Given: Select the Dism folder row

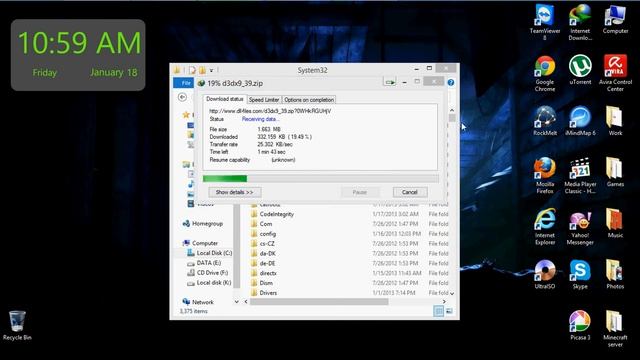Looking at the screenshot, I should point(349,283).
